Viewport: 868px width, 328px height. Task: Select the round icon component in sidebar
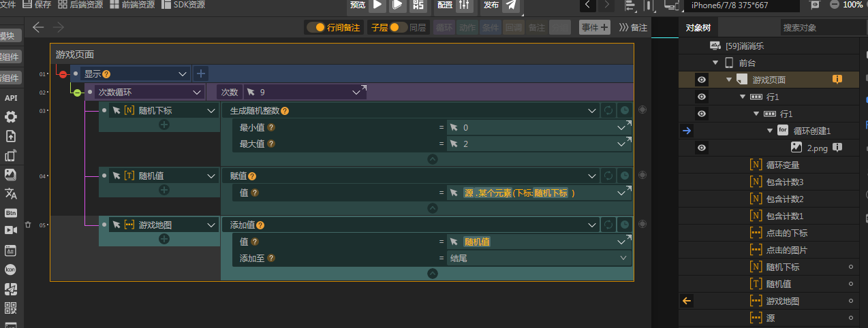click(x=11, y=269)
